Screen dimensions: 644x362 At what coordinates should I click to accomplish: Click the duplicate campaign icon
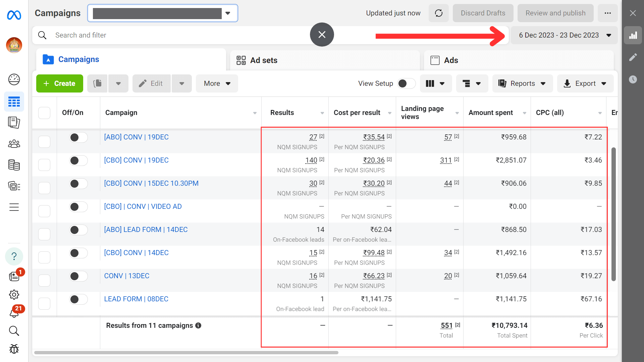click(x=97, y=83)
